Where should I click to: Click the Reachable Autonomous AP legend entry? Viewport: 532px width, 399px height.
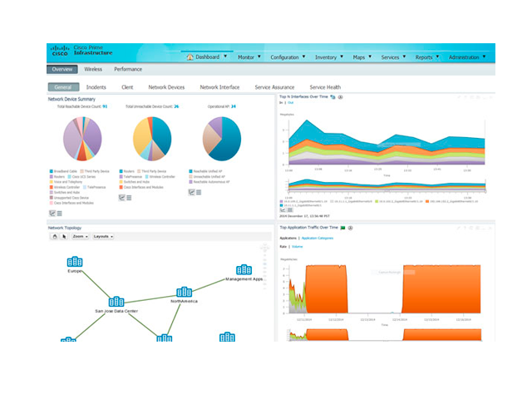pos(209,182)
